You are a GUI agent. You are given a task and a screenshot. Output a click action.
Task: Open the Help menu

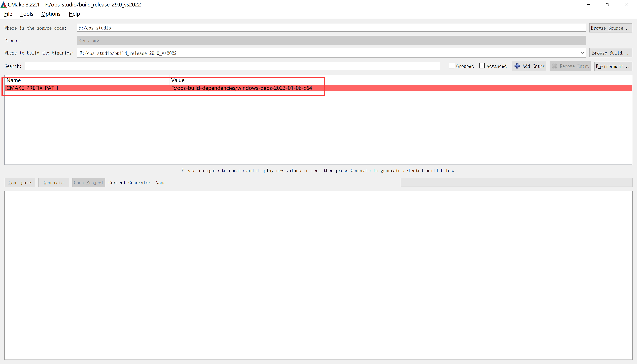[x=74, y=14]
